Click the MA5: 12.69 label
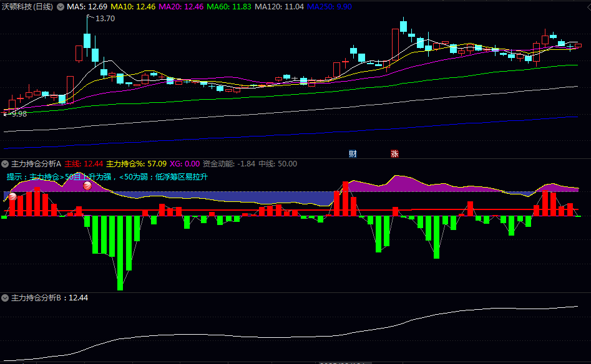 pyautogui.click(x=87, y=7)
